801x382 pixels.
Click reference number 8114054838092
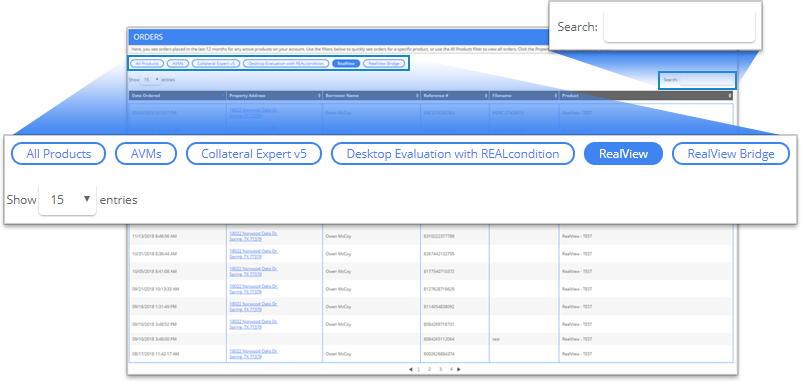(438, 307)
